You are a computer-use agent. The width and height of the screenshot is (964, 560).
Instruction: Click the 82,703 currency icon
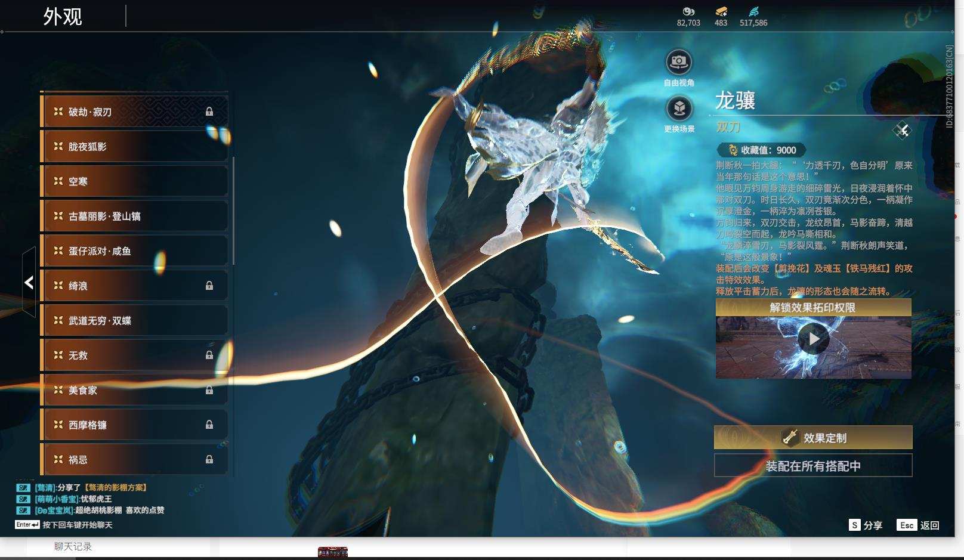point(688,11)
